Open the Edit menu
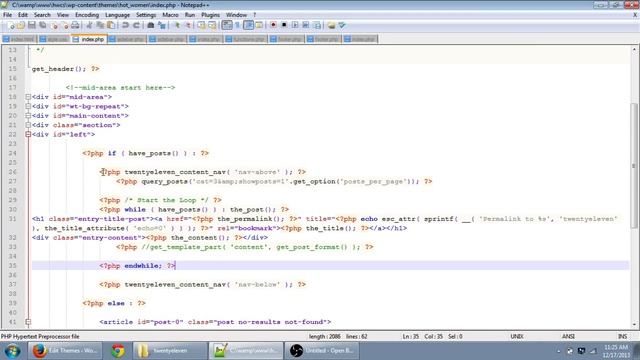 pyautogui.click(x=23, y=15)
